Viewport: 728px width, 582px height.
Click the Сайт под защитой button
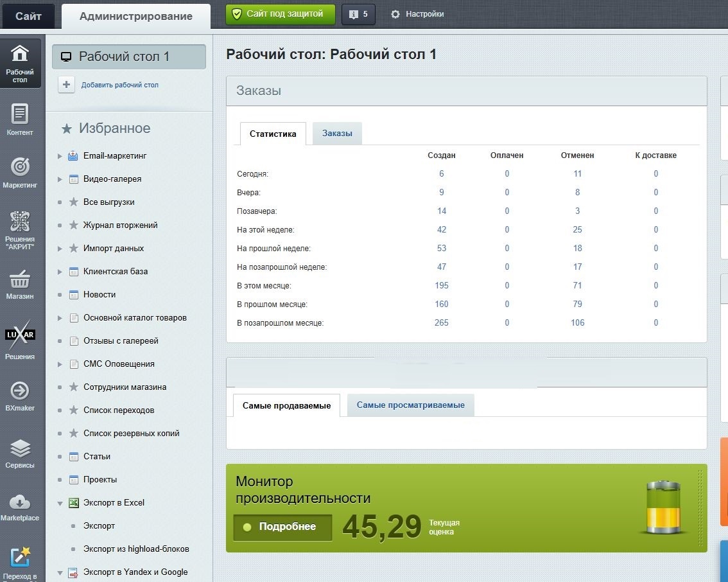point(280,14)
